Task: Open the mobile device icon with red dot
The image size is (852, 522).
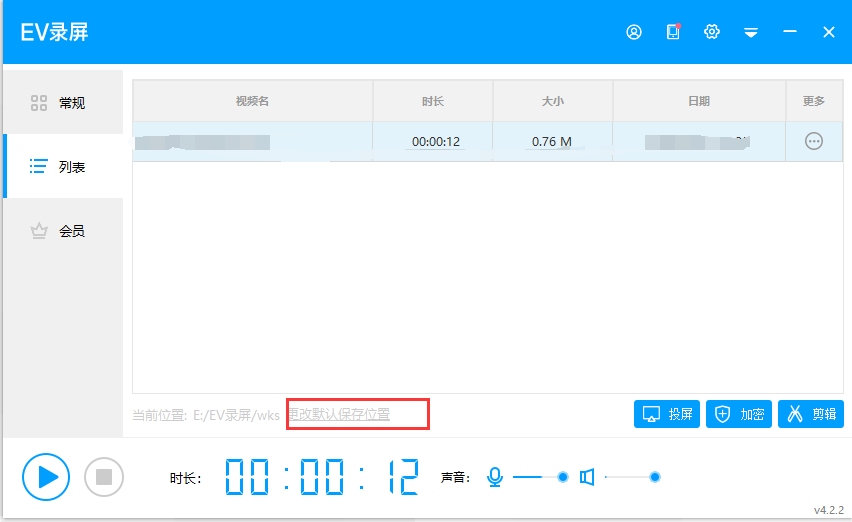Action: 673,32
